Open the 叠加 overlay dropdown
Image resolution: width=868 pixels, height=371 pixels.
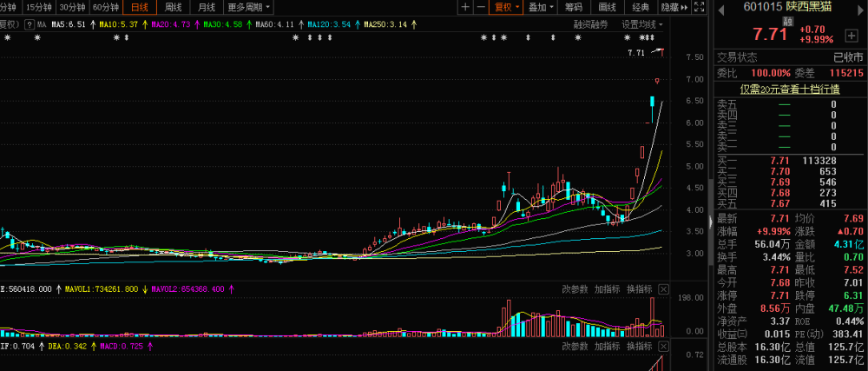tap(540, 7)
